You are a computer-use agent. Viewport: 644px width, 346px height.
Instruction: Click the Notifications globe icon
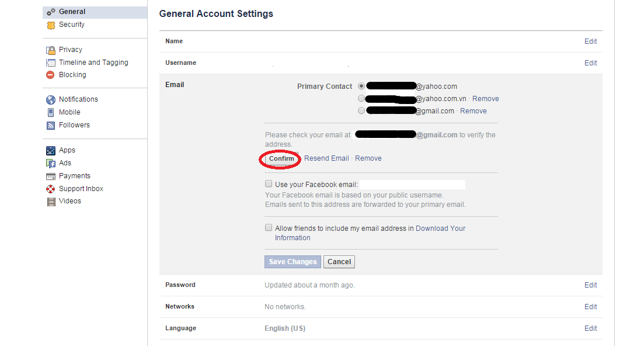coord(51,100)
